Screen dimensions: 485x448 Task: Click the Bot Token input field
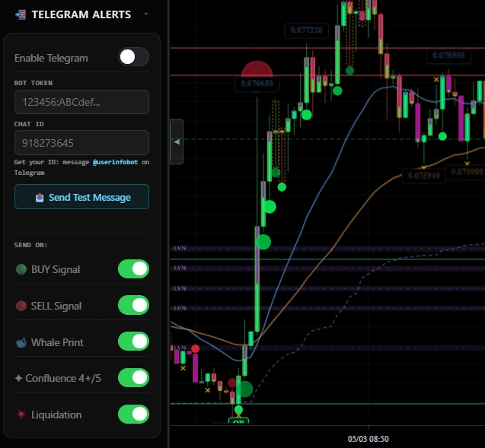point(81,102)
